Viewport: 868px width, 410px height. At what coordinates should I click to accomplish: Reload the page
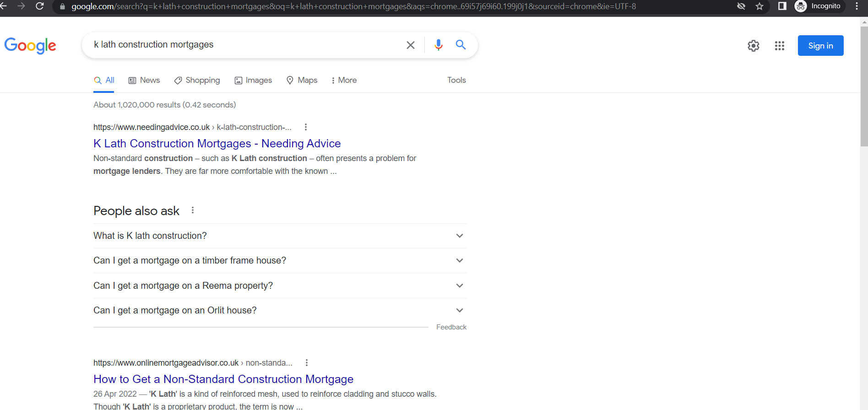(40, 6)
